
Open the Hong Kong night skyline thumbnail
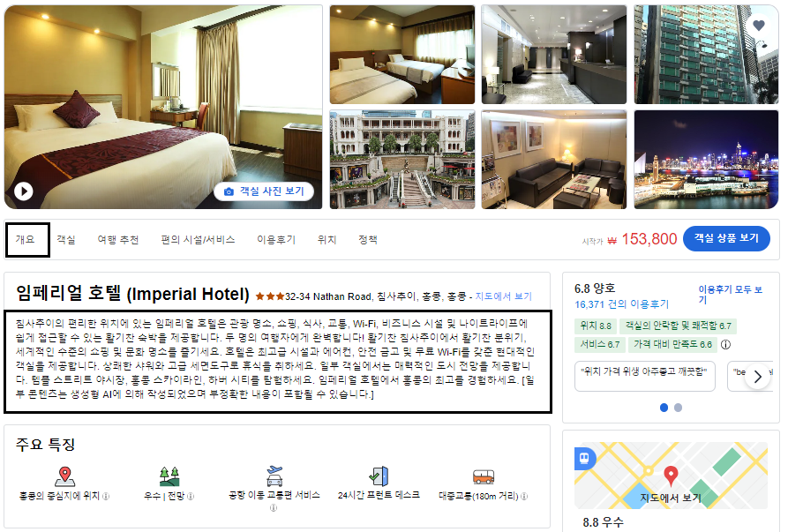tap(706, 160)
